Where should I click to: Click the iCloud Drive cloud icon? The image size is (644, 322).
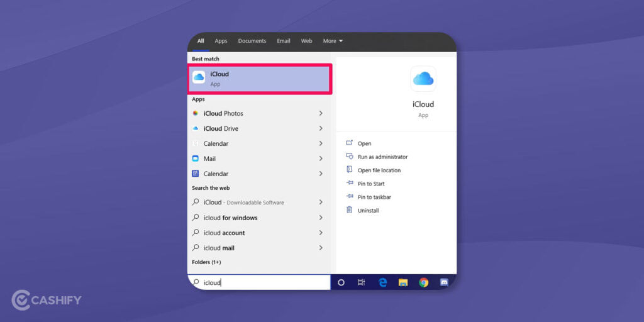click(196, 128)
